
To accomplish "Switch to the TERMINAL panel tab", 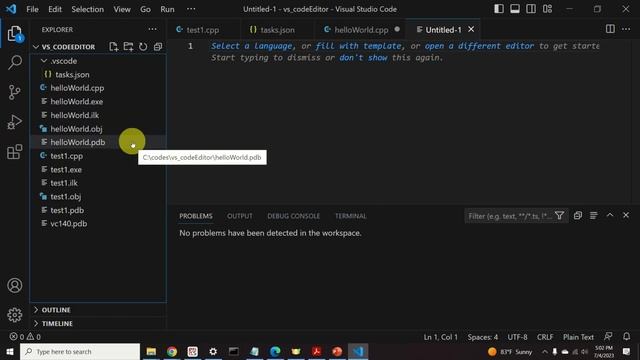I will 350,216.
